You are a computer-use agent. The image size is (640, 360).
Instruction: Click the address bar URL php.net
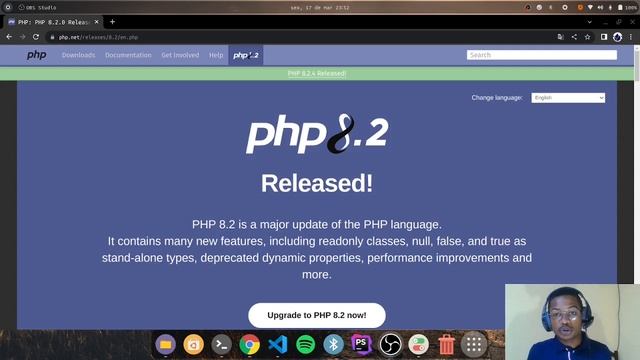98,37
